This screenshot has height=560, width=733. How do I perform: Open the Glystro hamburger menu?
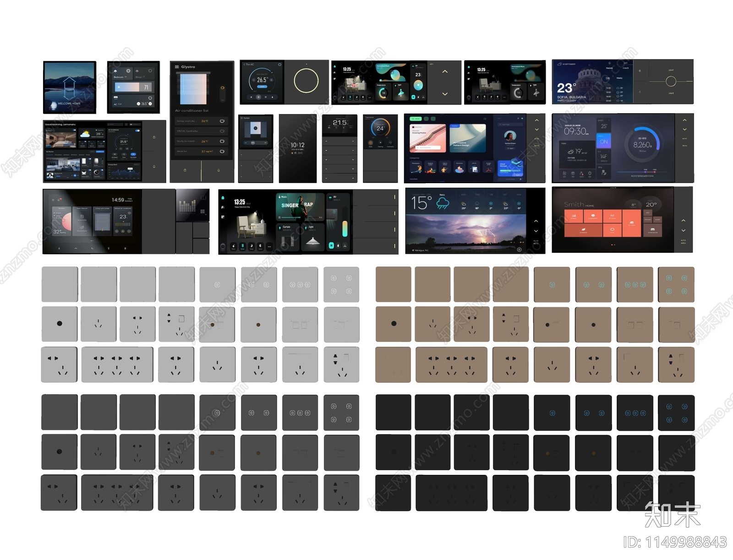177,67
